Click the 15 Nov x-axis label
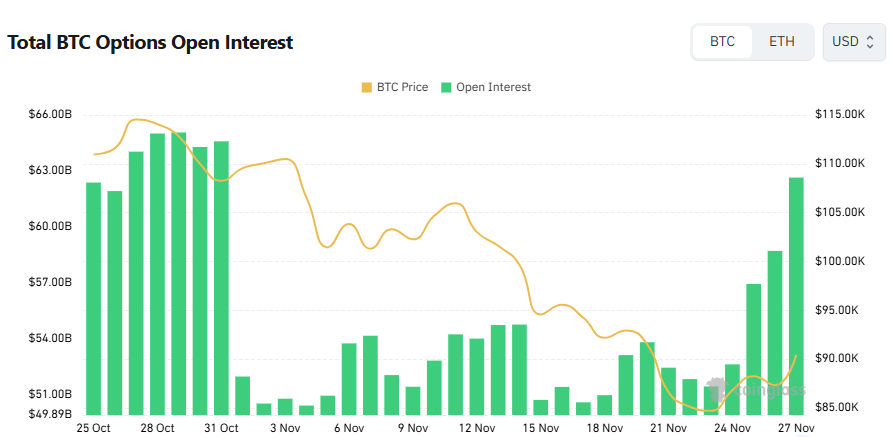The width and height of the screenshot is (892, 437). [541, 428]
